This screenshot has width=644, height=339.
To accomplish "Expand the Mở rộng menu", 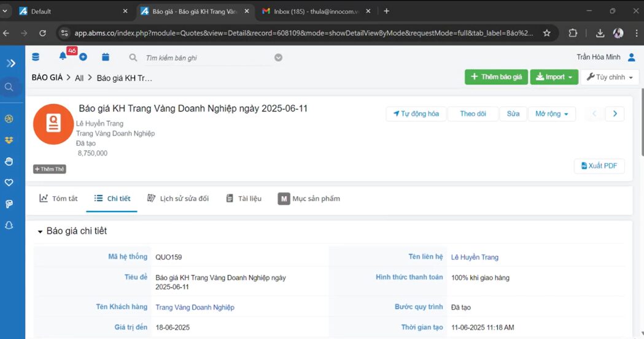I will pyautogui.click(x=551, y=114).
